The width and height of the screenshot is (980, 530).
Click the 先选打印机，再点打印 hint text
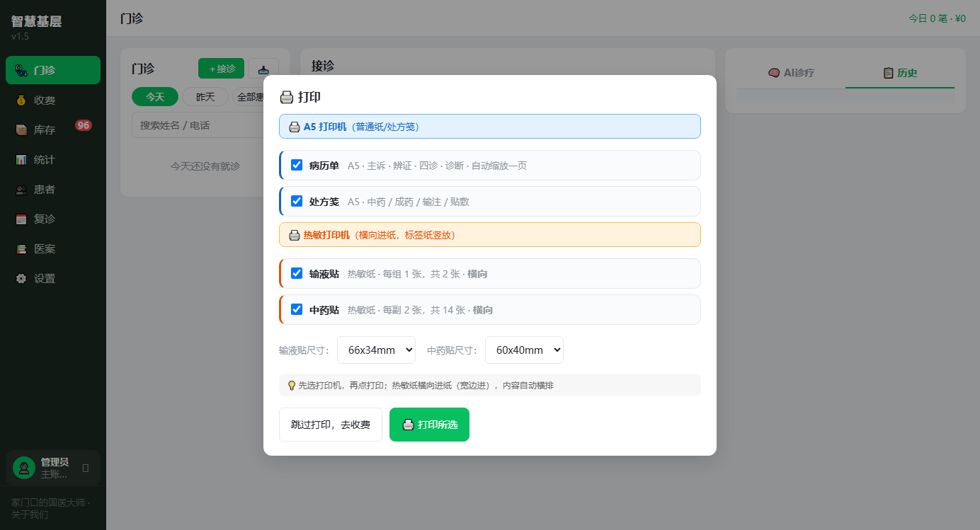426,386
